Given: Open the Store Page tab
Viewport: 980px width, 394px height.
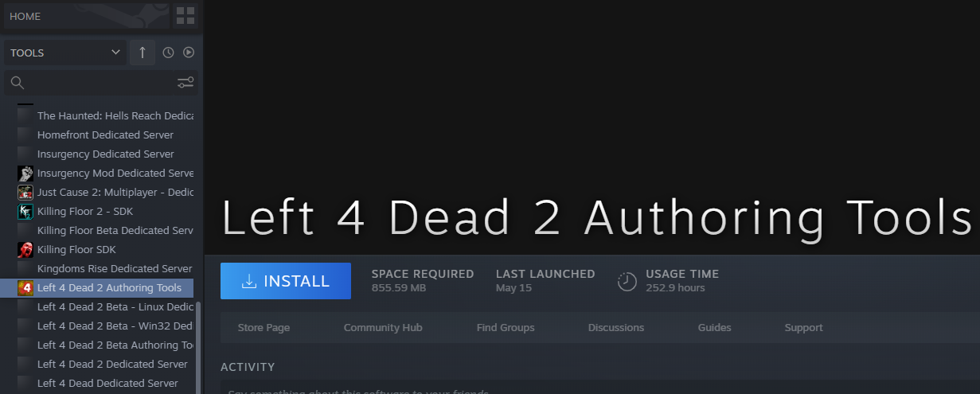Looking at the screenshot, I should click(264, 327).
